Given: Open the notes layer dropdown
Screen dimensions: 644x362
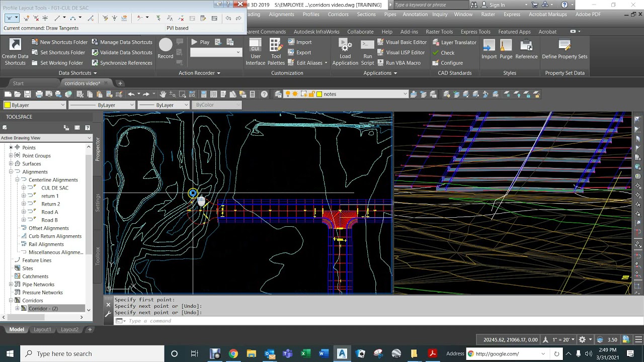Looking at the screenshot, I should (346, 94).
